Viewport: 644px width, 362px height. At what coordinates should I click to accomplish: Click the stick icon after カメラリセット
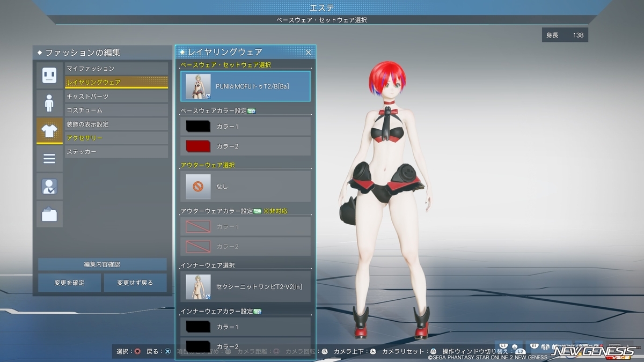coord(433,352)
